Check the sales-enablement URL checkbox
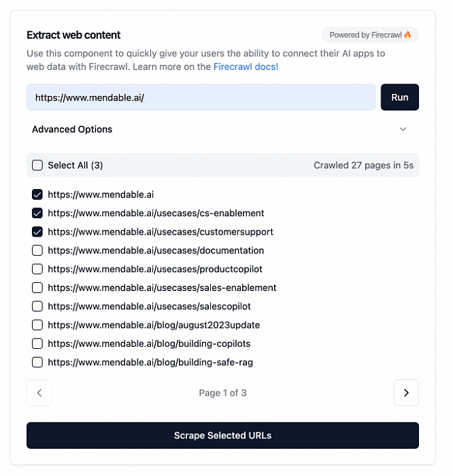The image size is (453, 476). (37, 288)
